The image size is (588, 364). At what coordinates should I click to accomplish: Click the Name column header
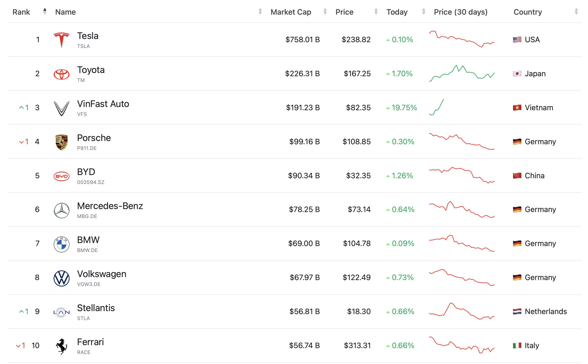(x=65, y=12)
